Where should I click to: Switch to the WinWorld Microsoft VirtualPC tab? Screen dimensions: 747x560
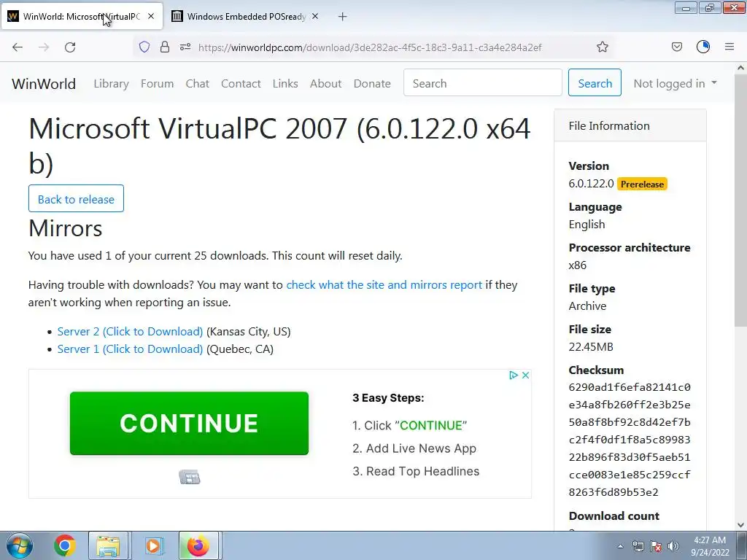[81, 16]
